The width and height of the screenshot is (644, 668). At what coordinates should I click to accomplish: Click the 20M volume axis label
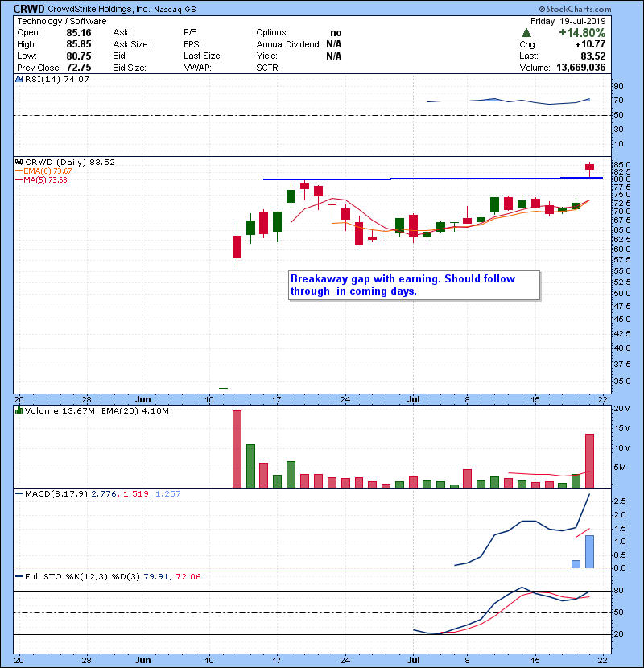[621, 409]
